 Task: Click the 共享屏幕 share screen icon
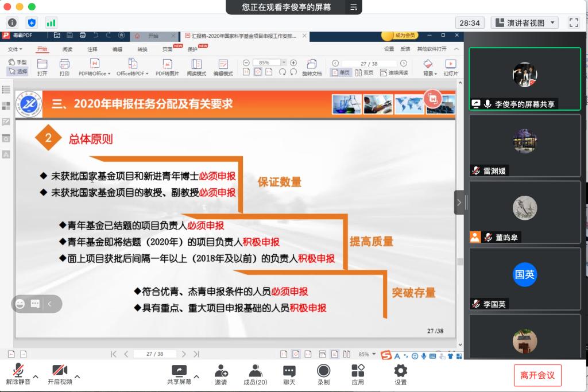(x=179, y=374)
